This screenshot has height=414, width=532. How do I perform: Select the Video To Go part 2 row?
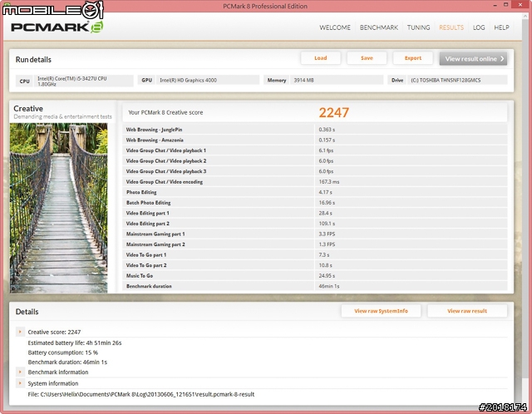(314, 265)
